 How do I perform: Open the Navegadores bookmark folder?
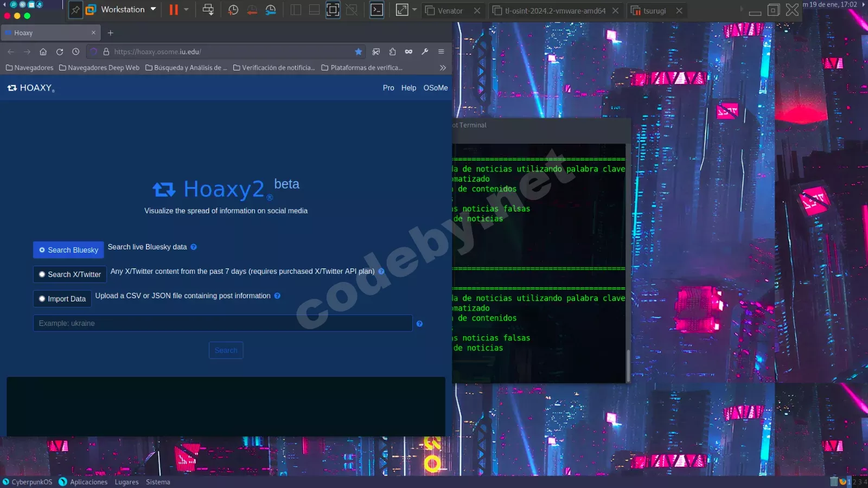(30, 68)
